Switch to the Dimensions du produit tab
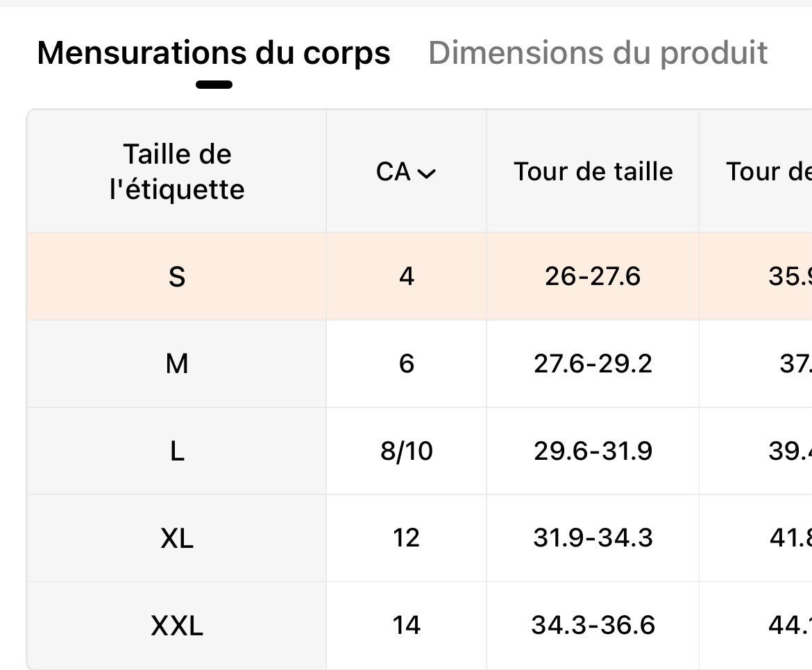Viewport: 812px width, 670px height. (598, 53)
